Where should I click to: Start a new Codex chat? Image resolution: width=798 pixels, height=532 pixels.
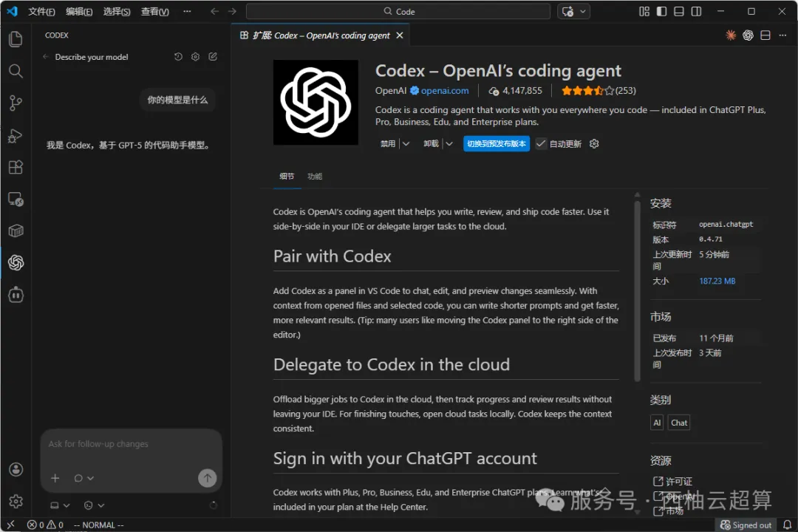click(x=213, y=56)
